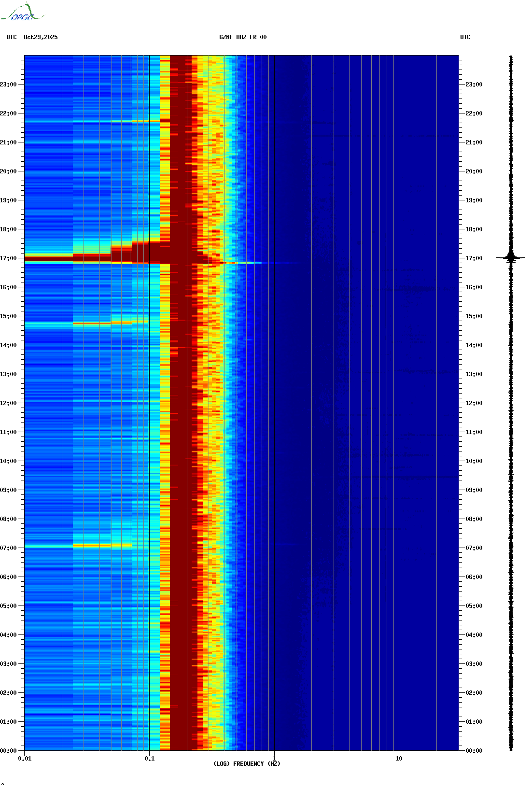This screenshot has height=789, width=532.
Task: Click the UTC label at top right
Action: click(x=465, y=37)
